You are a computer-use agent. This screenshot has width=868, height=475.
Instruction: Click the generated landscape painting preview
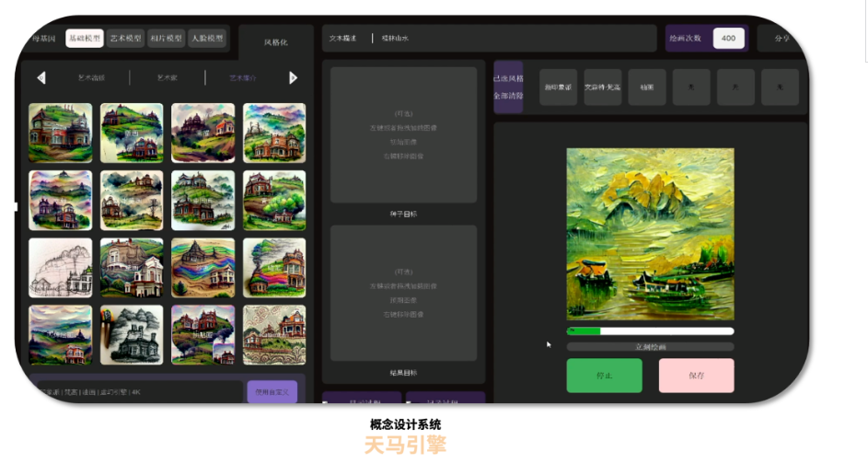[x=650, y=234]
